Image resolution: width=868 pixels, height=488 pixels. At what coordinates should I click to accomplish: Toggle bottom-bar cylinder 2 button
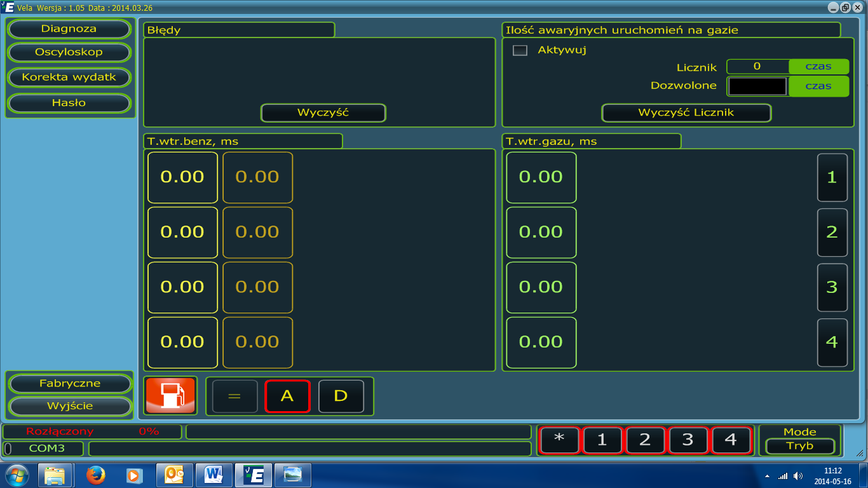click(x=645, y=440)
